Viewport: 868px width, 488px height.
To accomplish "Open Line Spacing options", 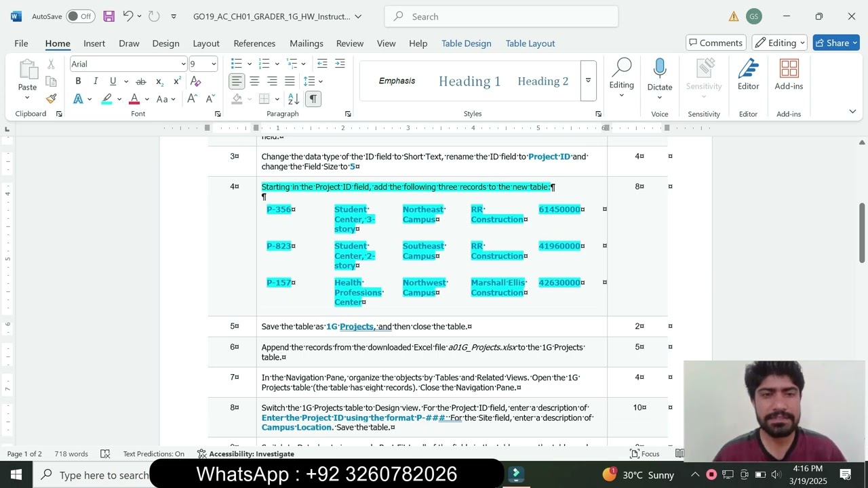I will pos(312,81).
